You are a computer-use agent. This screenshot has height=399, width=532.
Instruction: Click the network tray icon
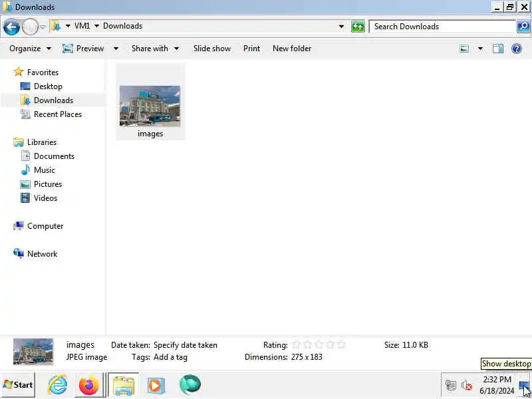point(451,385)
